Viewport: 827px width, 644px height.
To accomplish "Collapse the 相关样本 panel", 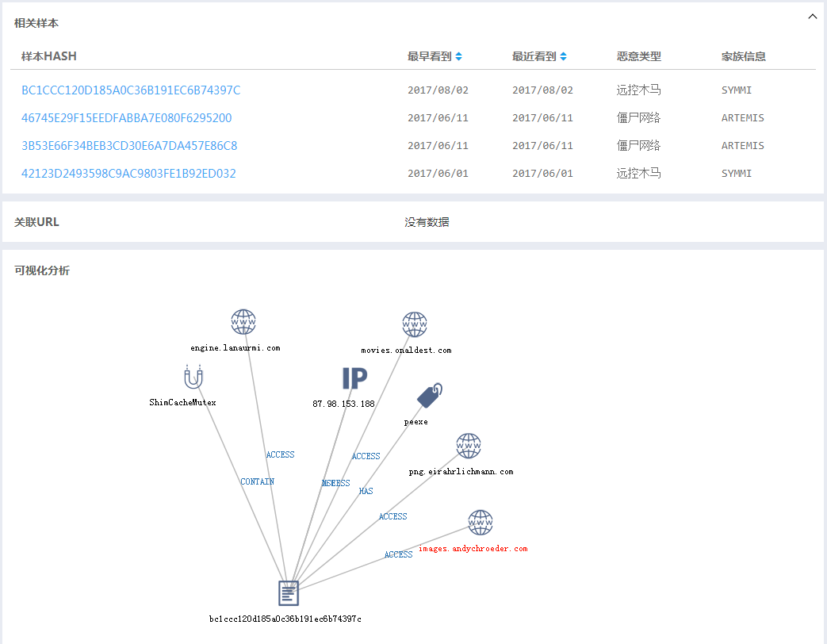I will tap(812, 17).
